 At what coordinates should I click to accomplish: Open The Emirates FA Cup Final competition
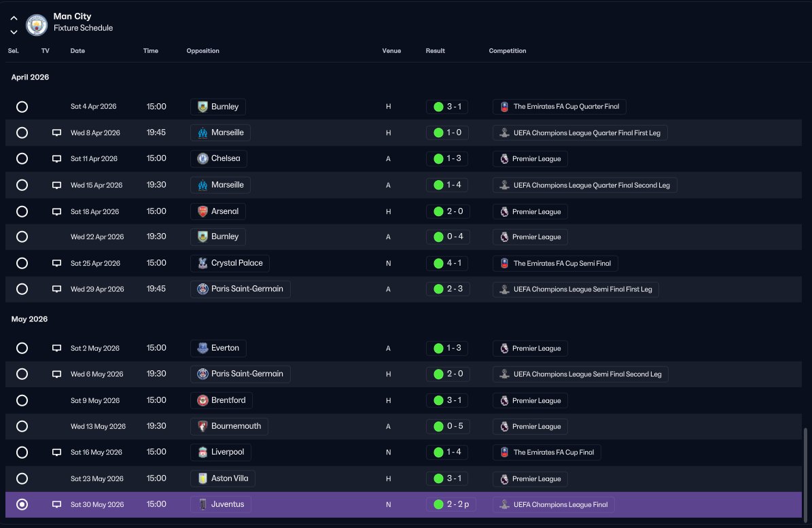pos(547,453)
